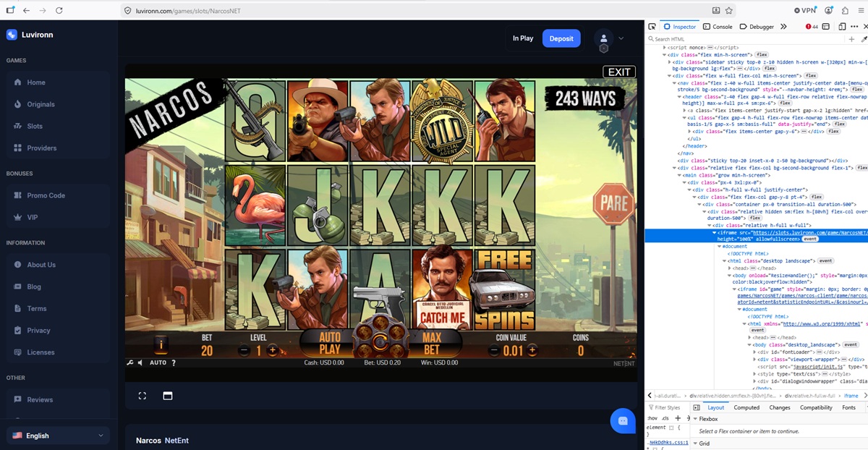Open the browser account icon
Screen dimensions: 868x450
[829, 10]
